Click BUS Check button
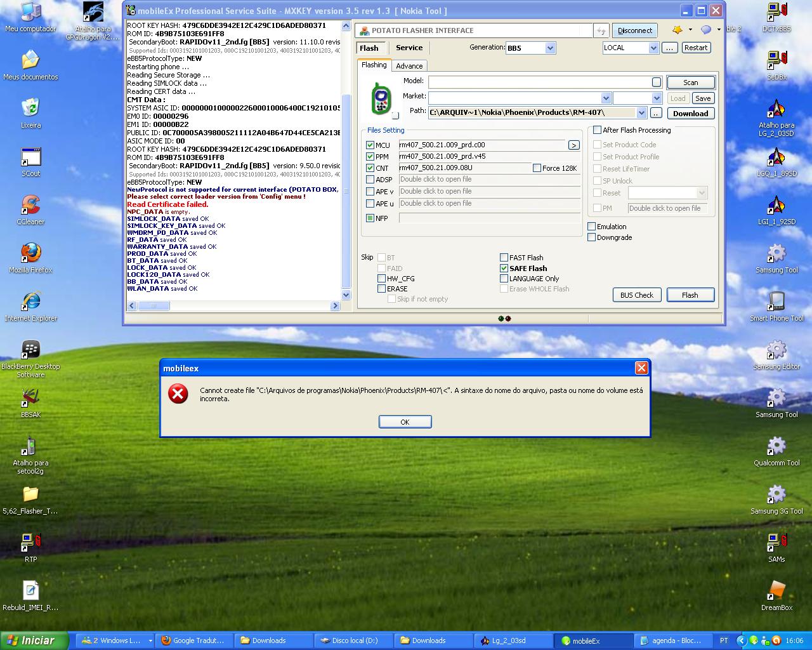The image size is (812, 650). (637, 295)
